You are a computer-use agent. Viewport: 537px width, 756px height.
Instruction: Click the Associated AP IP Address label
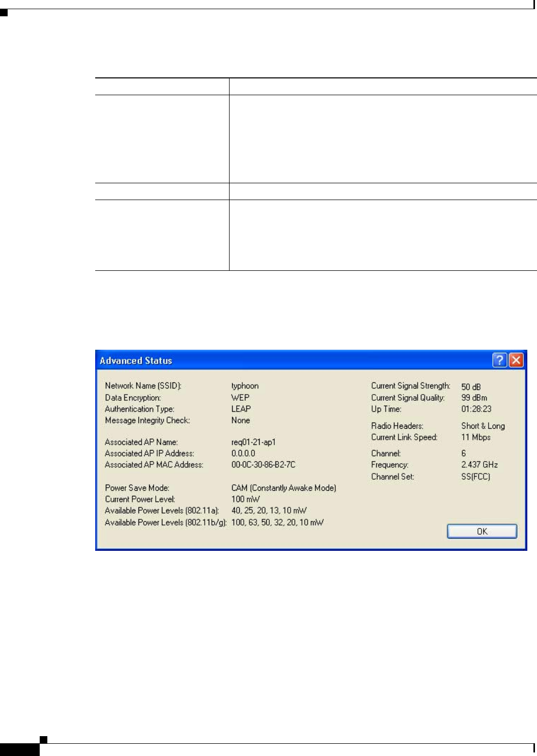coord(149,453)
